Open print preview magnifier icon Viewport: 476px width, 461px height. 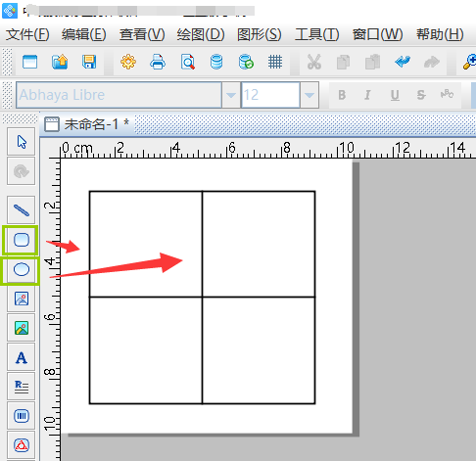click(x=188, y=62)
